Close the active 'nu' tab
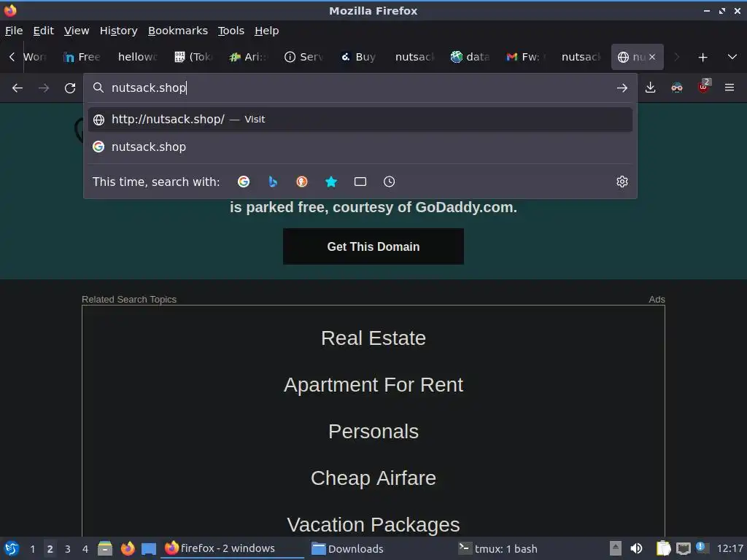747x560 pixels. 652,57
